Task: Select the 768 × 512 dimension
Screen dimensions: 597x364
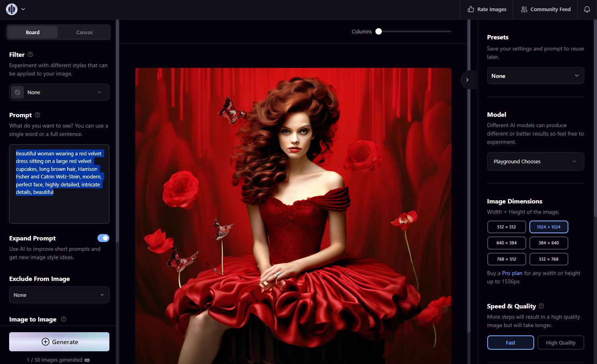Action: click(506, 259)
